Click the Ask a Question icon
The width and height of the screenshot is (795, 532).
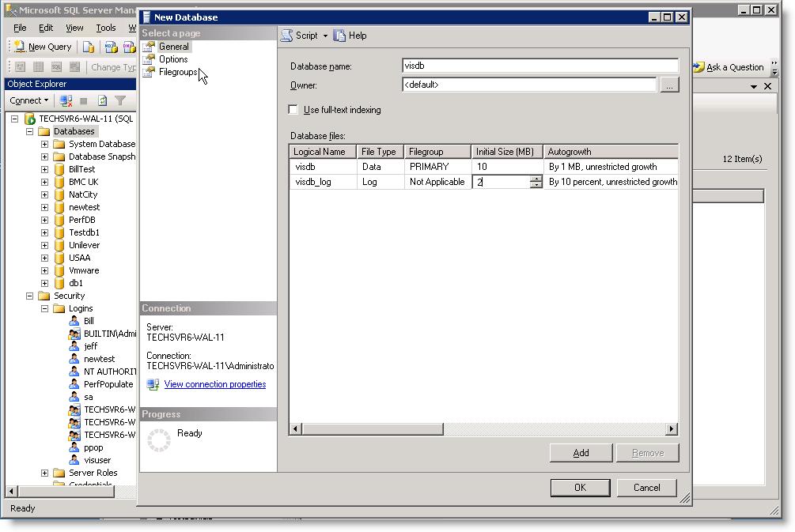(x=698, y=67)
